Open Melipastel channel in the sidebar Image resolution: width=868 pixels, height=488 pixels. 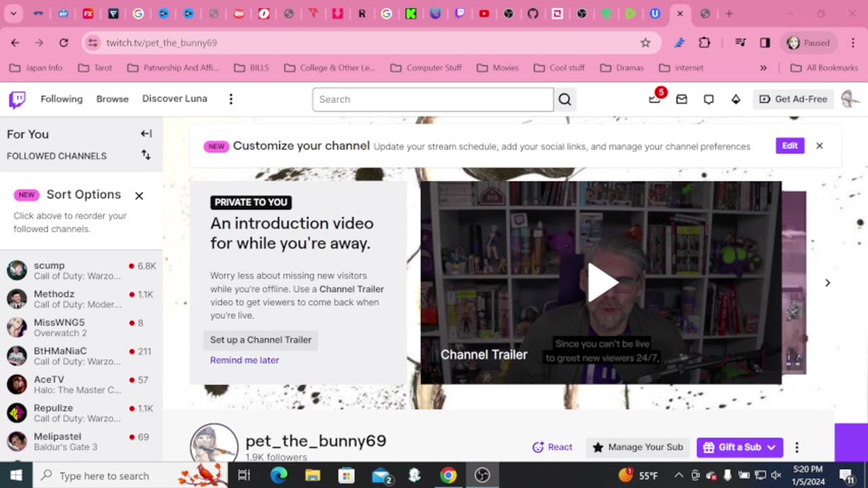pos(81,441)
